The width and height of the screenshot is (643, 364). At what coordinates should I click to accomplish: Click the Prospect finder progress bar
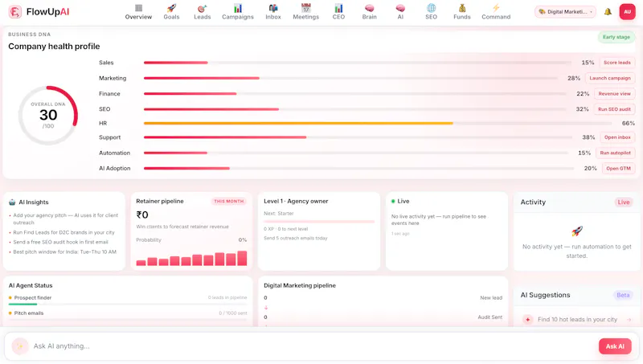(x=128, y=305)
